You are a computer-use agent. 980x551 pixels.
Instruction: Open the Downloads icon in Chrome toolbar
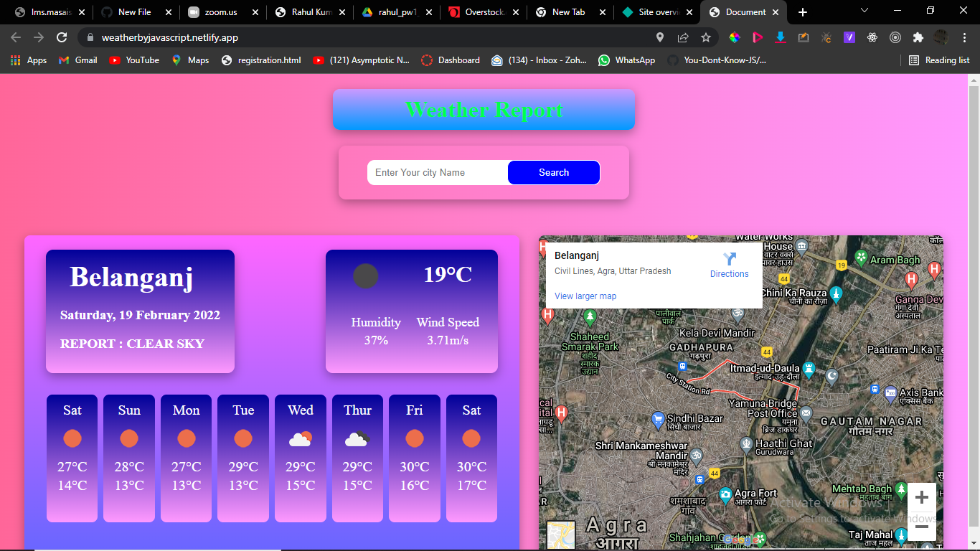pos(781,37)
